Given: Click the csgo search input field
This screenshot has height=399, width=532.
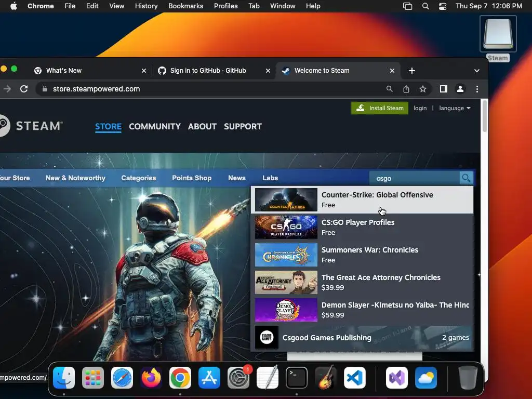Looking at the screenshot, I should [414, 178].
